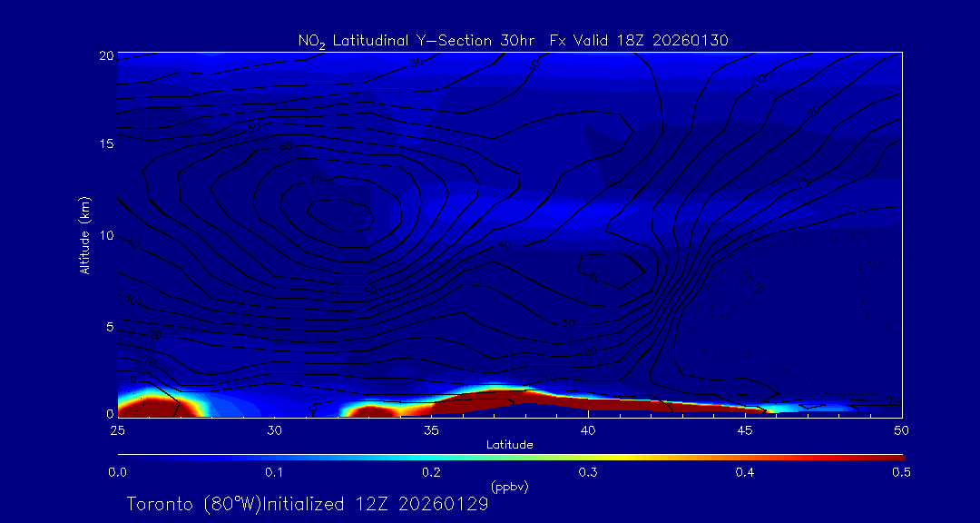Click altitude tick label 10 on y-axis

point(107,236)
